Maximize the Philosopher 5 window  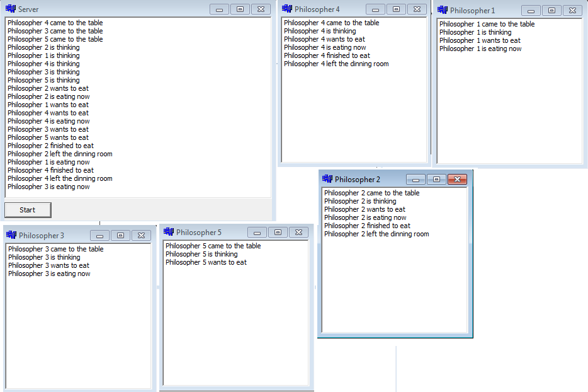point(278,233)
